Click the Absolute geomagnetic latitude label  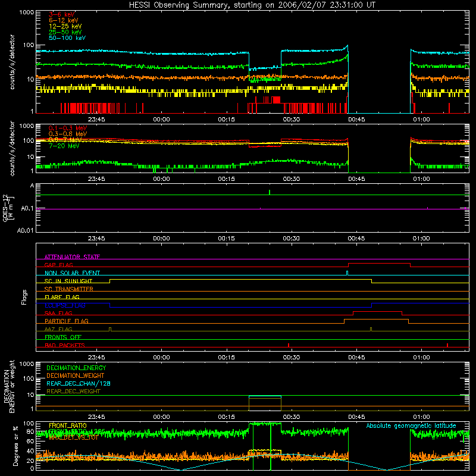coord(411,426)
